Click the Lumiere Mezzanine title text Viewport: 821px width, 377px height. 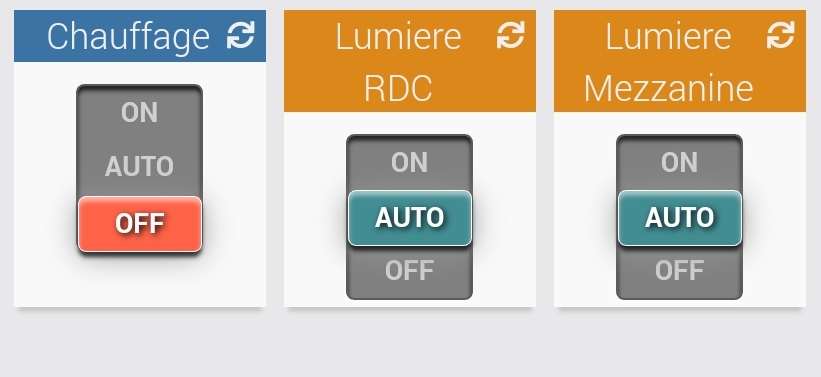click(669, 61)
